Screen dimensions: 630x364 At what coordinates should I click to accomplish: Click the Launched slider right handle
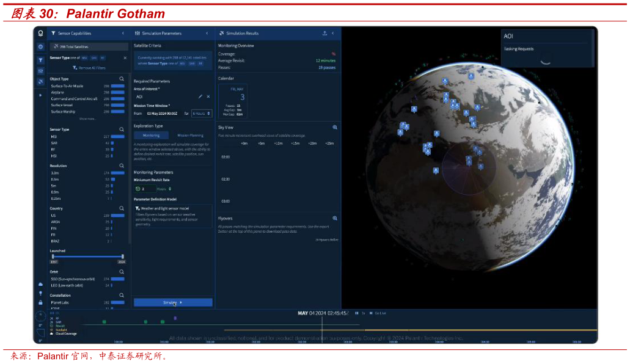pyautogui.click(x=123, y=257)
